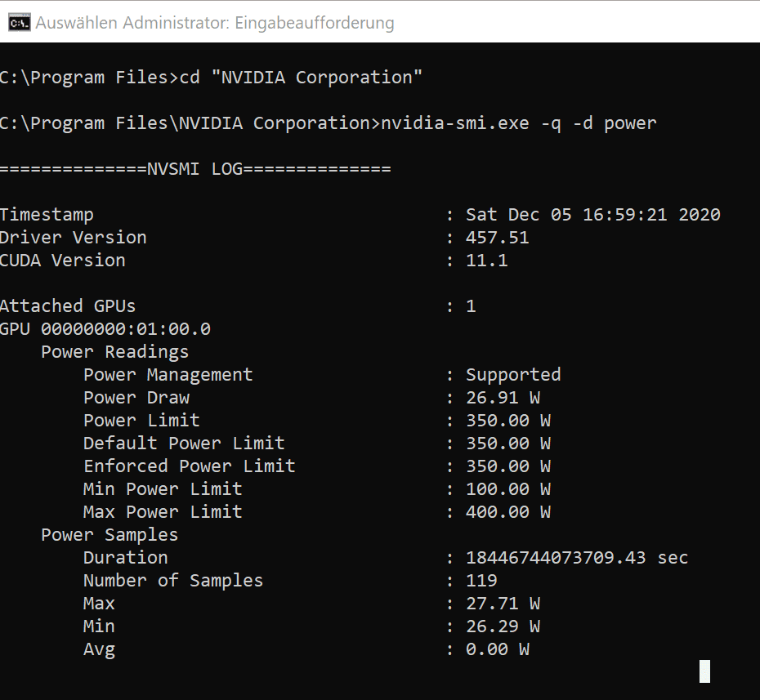Screen dimensions: 760x700
Task: Click the Max Power Limit label
Action: pos(163,512)
